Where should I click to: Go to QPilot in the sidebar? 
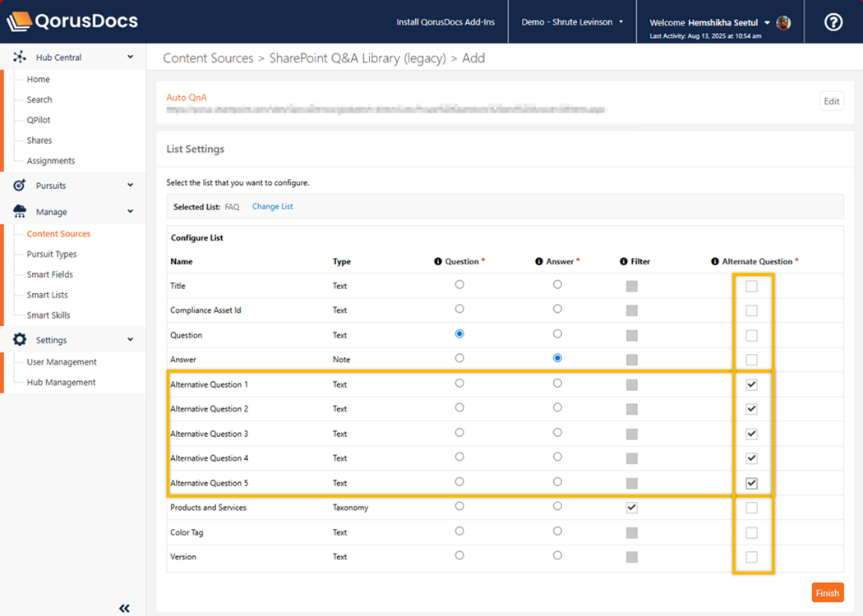point(39,120)
